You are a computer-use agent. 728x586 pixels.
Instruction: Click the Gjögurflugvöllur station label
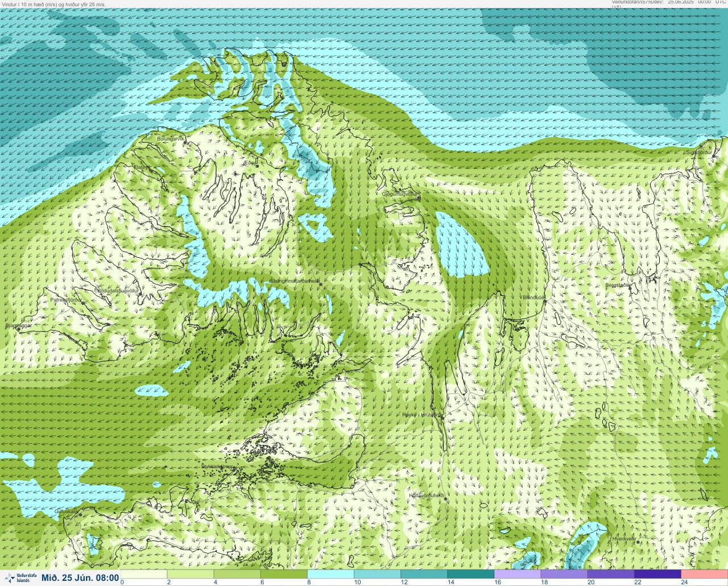tap(400, 194)
